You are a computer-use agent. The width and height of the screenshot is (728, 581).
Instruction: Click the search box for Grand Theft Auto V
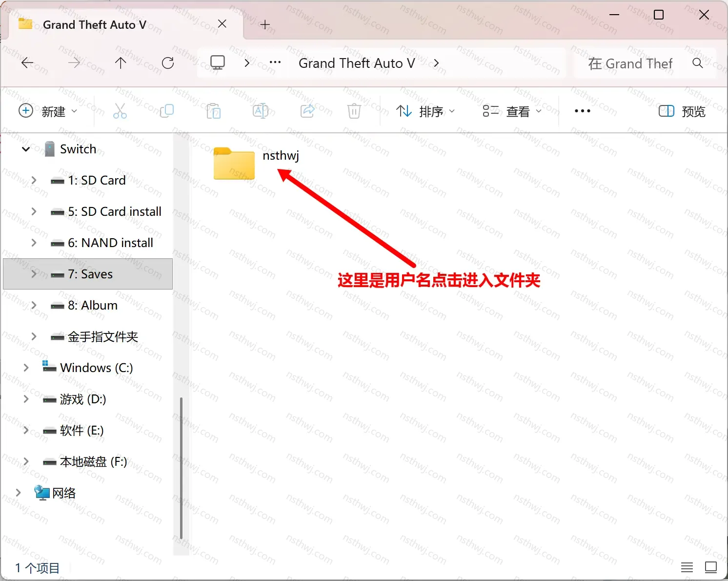[645, 63]
